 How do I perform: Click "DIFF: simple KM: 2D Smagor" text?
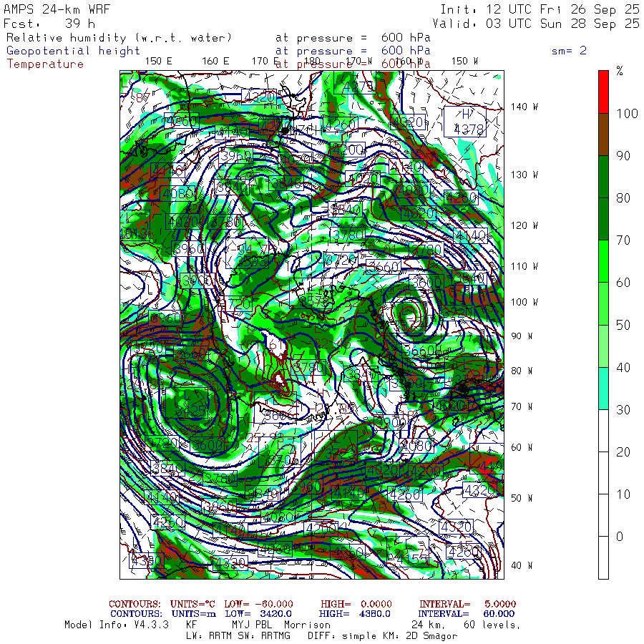tap(382, 636)
